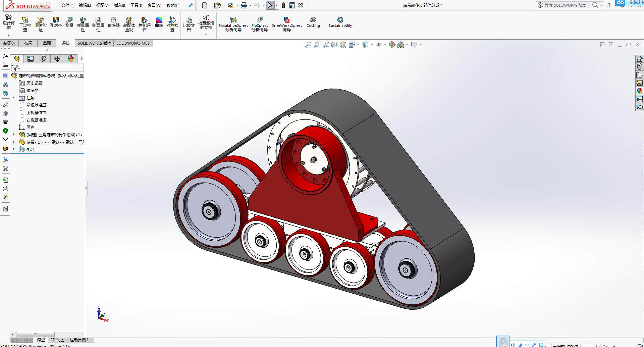The width and height of the screenshot is (644, 347).
Task: Start FloXpress analysis wizard
Action: 260,24
